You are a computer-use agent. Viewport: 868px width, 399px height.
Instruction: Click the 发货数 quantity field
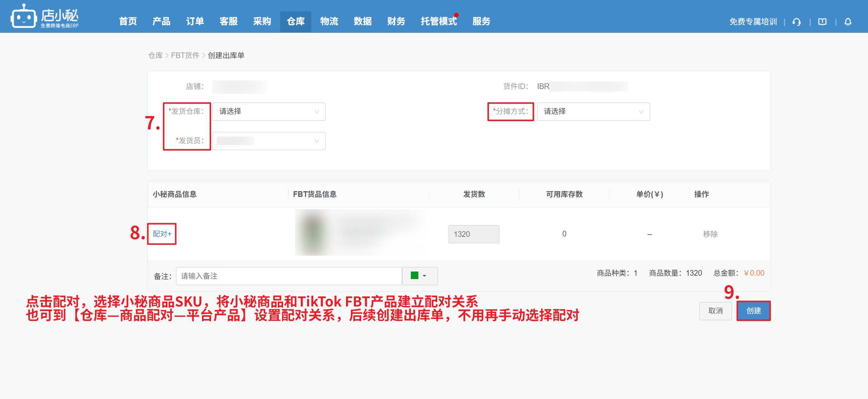[x=473, y=234]
